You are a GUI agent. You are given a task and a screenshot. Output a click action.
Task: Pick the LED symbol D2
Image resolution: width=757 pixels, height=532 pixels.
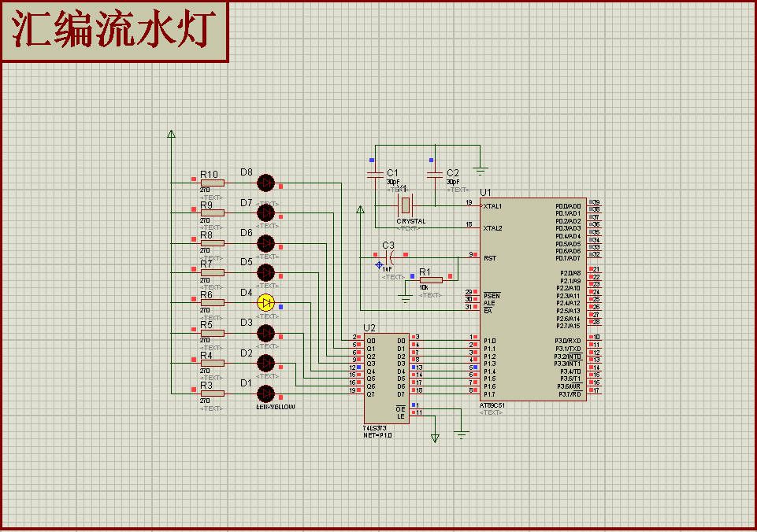265,363
